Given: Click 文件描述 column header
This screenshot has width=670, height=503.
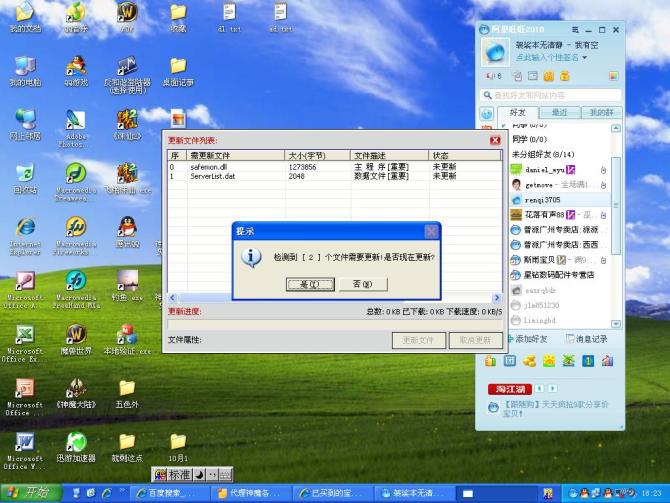Looking at the screenshot, I should coord(389,155).
